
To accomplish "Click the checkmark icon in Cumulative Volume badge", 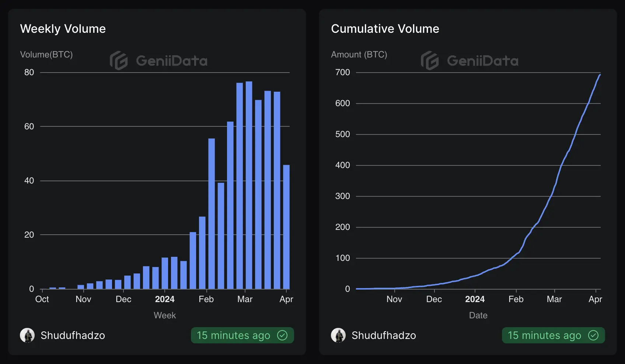I will coord(593,335).
